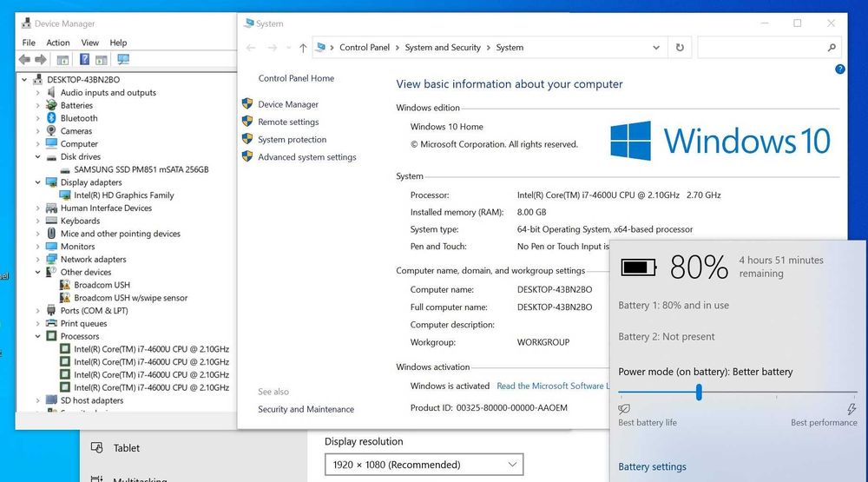Image resolution: width=868 pixels, height=482 pixels.
Task: Open the Help menu in Device Manager
Action: (118, 43)
